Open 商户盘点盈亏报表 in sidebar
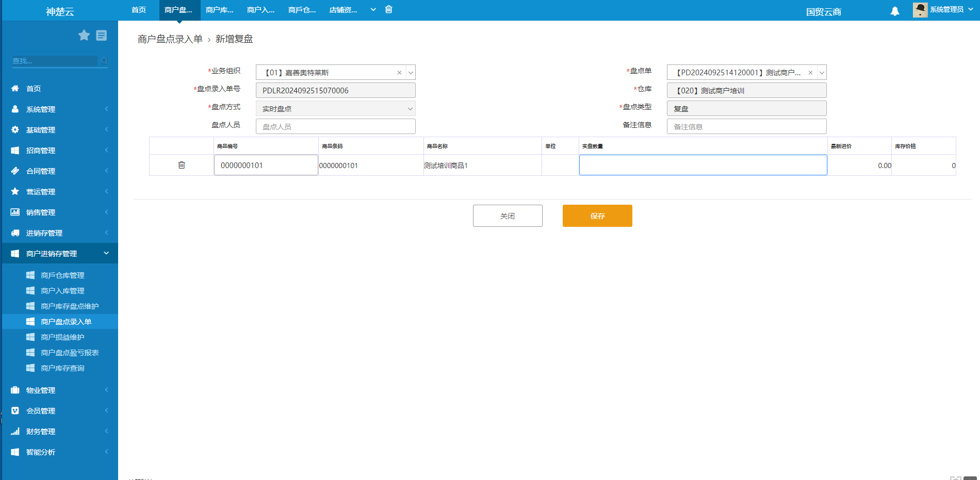Screen dimensions: 980x480 [70, 353]
